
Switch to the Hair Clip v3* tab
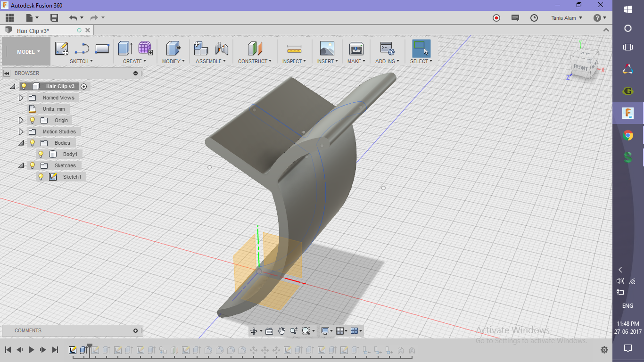point(33,31)
